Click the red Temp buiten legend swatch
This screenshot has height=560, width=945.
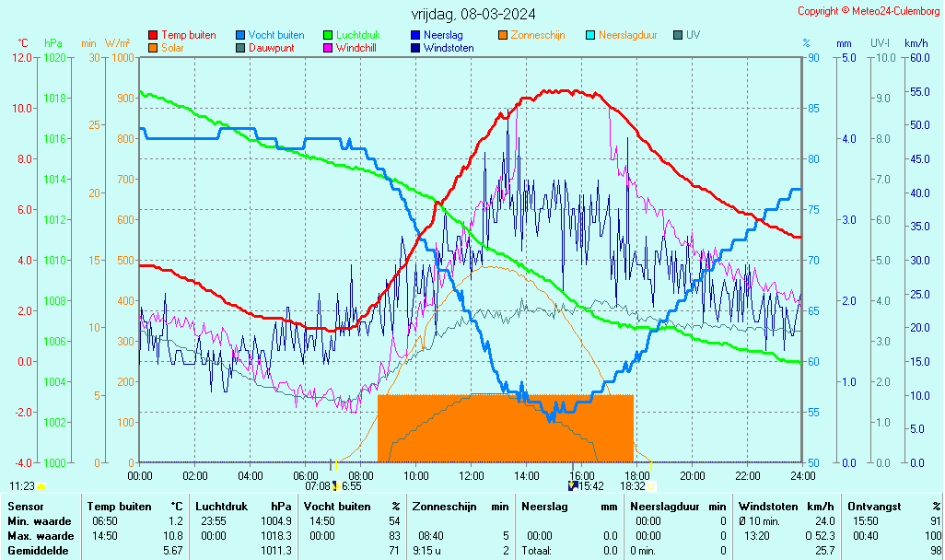(153, 35)
